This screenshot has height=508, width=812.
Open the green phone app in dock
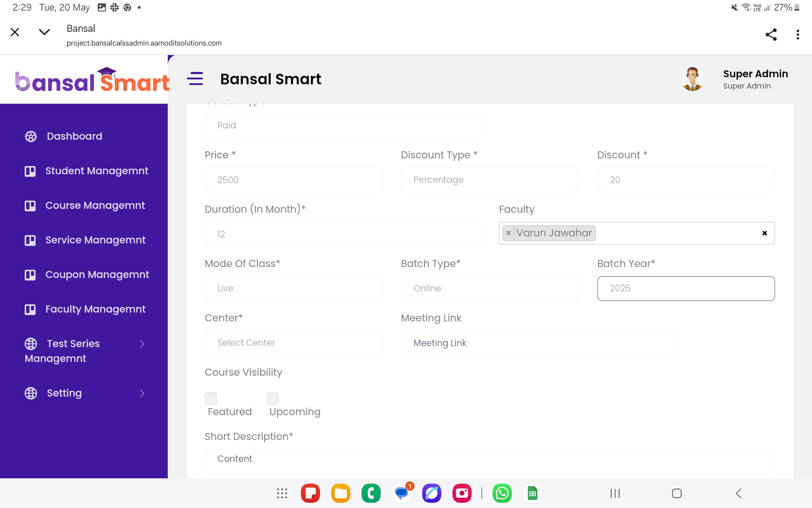[x=371, y=493]
